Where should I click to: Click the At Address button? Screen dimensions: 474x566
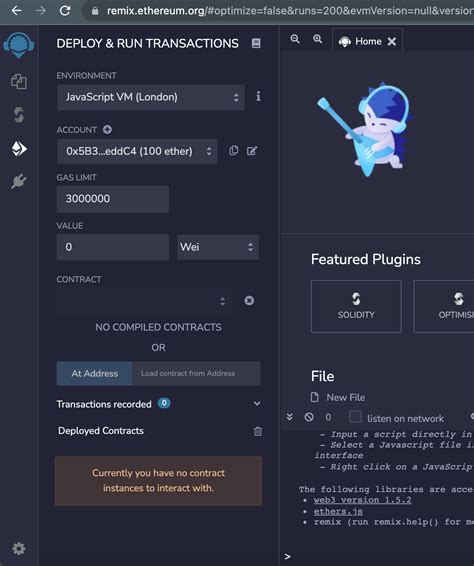point(95,374)
